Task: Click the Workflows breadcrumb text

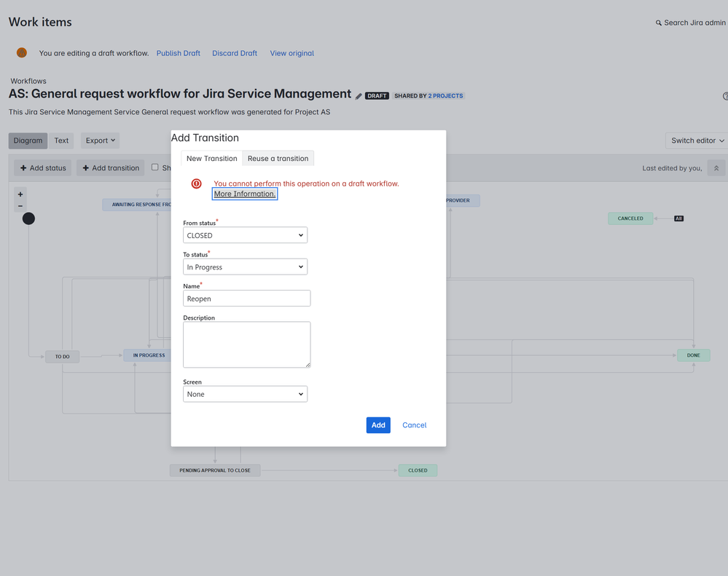Action: point(28,81)
